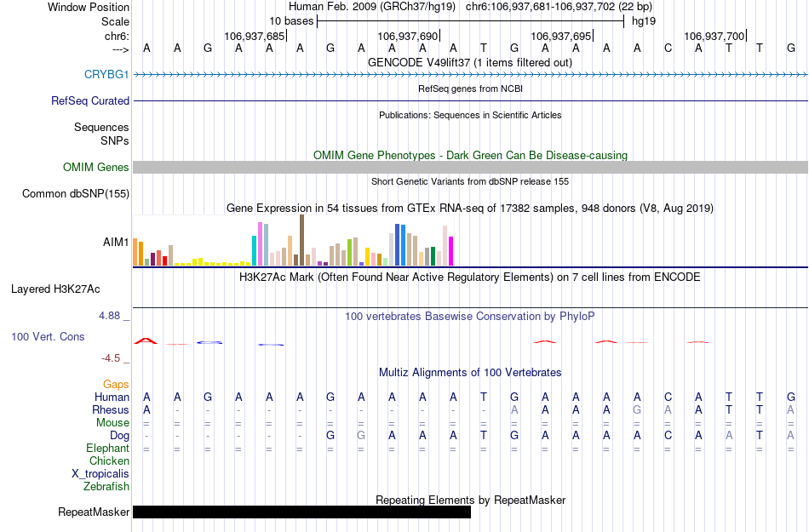Click the magenta GTEx expression bar

(451, 252)
